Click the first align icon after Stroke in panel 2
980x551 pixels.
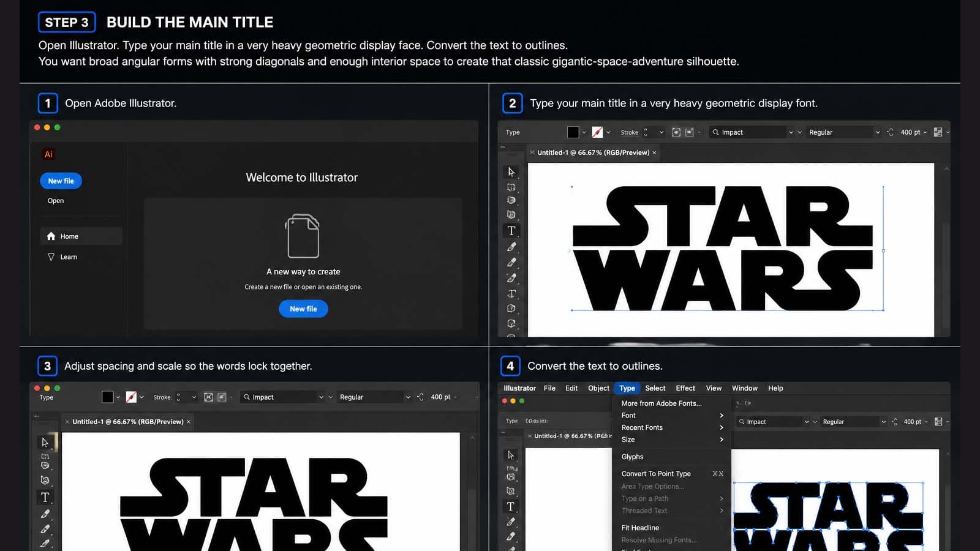[x=676, y=132]
